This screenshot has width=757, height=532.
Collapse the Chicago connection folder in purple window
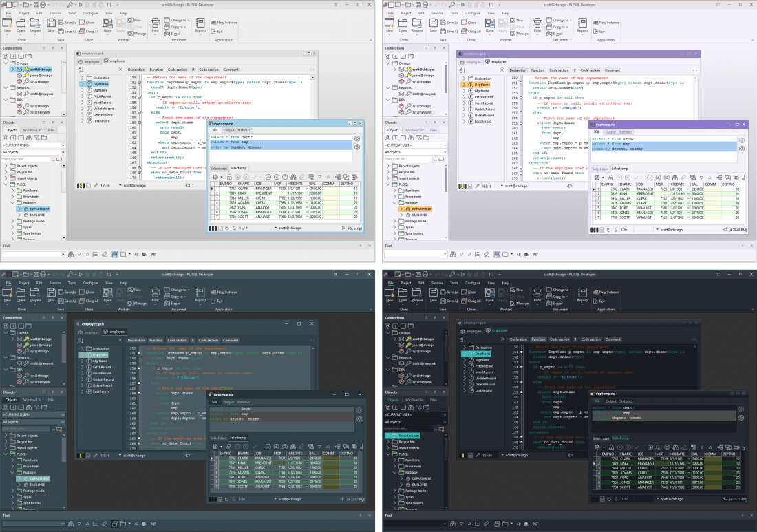click(388, 63)
